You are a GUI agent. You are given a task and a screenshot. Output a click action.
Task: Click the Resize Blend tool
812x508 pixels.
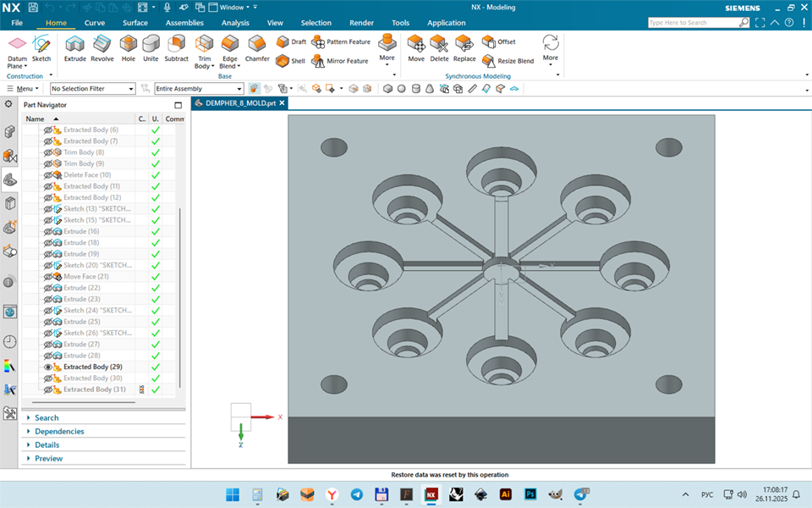pyautogui.click(x=507, y=61)
